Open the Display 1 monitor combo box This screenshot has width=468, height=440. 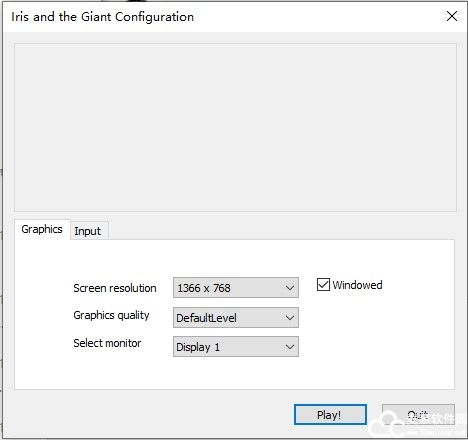tap(236, 347)
